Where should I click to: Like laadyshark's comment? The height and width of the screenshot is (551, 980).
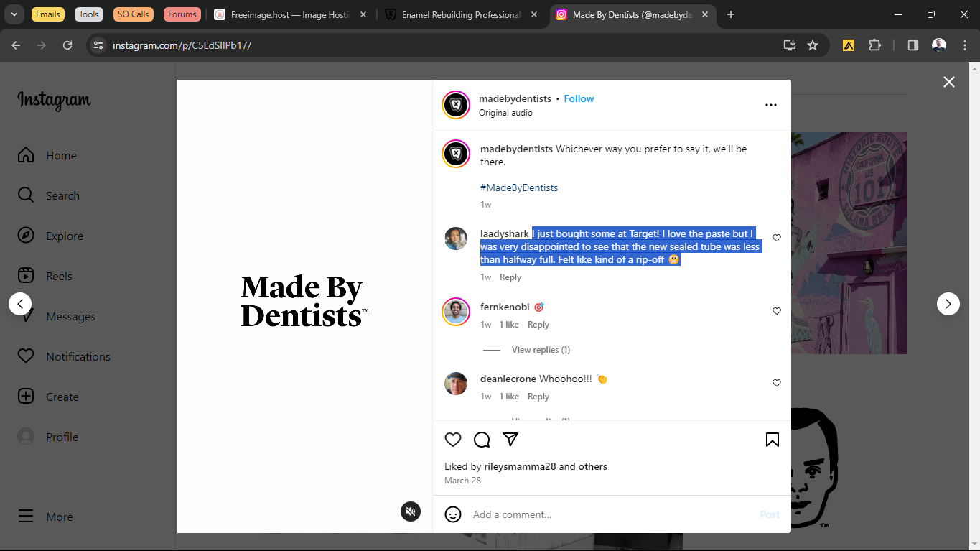click(776, 238)
